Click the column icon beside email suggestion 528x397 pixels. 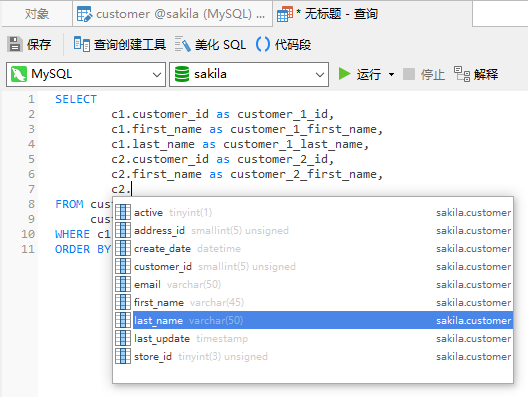pos(123,284)
